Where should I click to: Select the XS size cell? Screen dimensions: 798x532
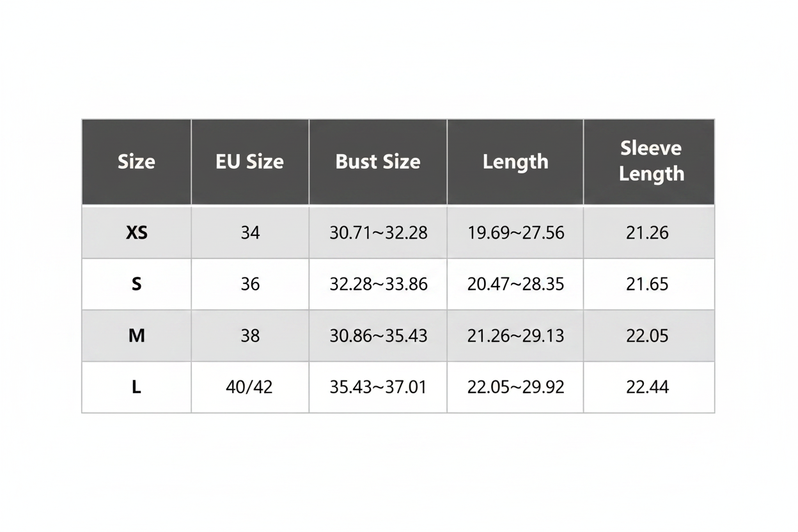coord(136,232)
